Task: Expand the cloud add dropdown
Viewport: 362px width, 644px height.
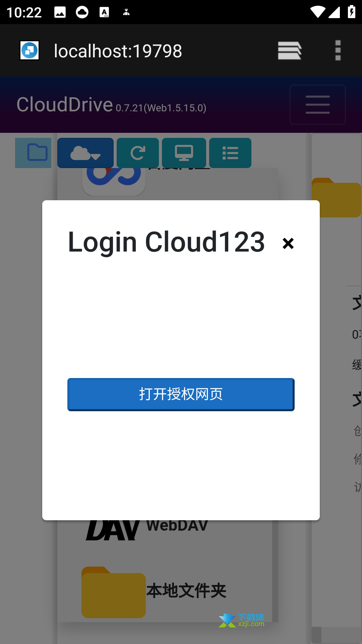Action: pyautogui.click(x=85, y=153)
